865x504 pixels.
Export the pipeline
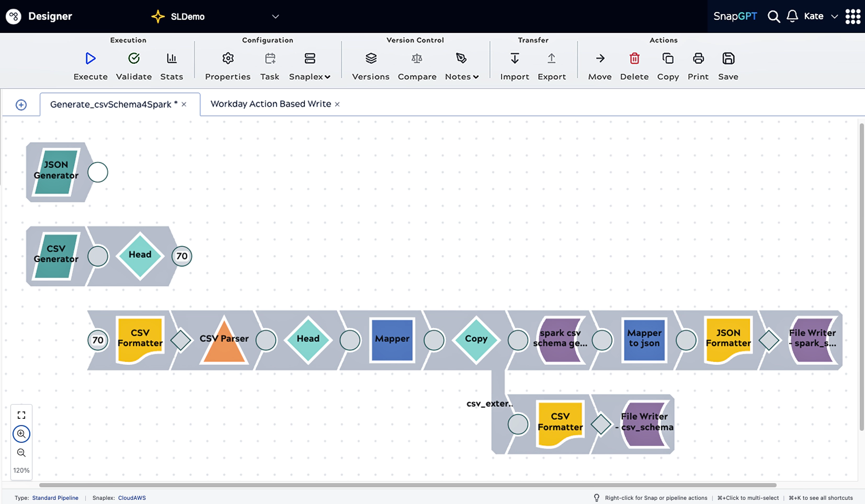pos(552,58)
